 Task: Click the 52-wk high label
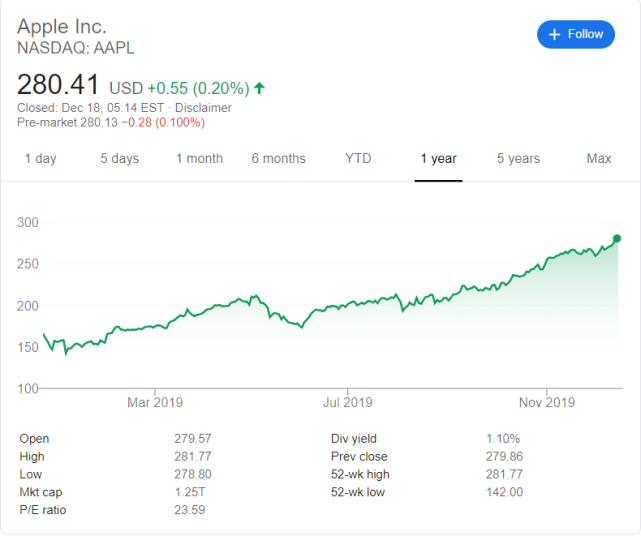tap(360, 474)
